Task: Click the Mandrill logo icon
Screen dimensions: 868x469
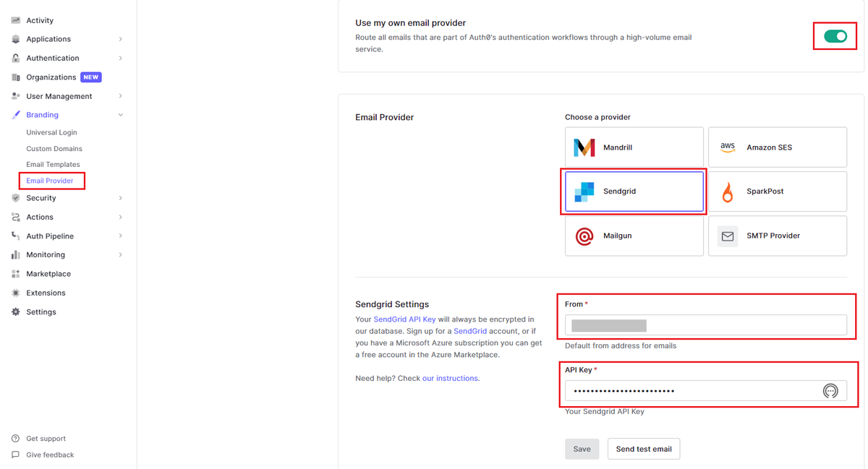Action: (x=584, y=147)
